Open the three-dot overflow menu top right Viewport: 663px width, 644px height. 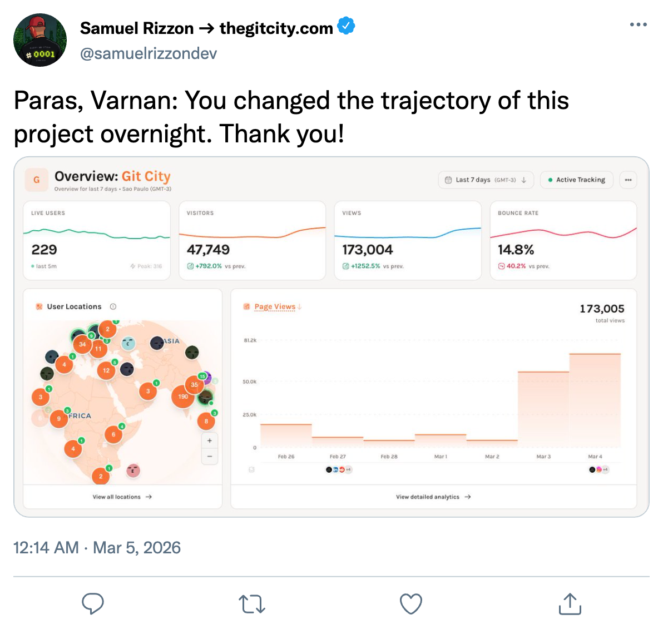[x=629, y=180]
